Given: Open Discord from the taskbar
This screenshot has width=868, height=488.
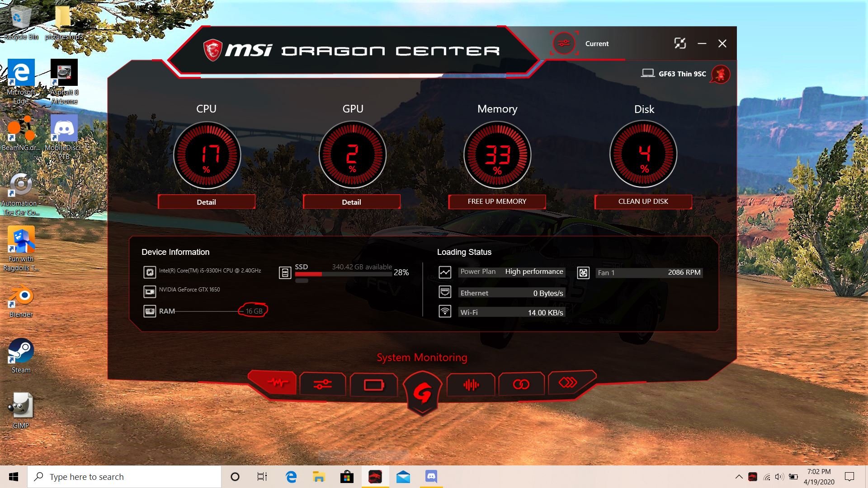Looking at the screenshot, I should [431, 477].
